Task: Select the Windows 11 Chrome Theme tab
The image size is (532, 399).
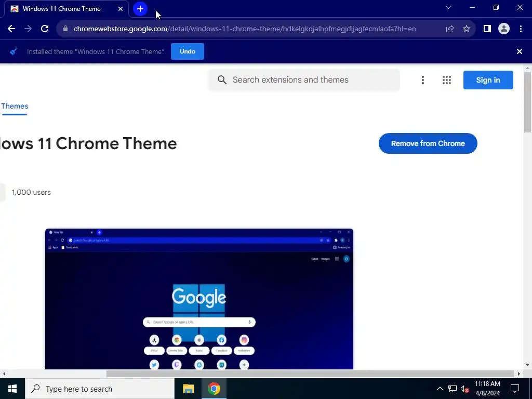Action: (66, 9)
